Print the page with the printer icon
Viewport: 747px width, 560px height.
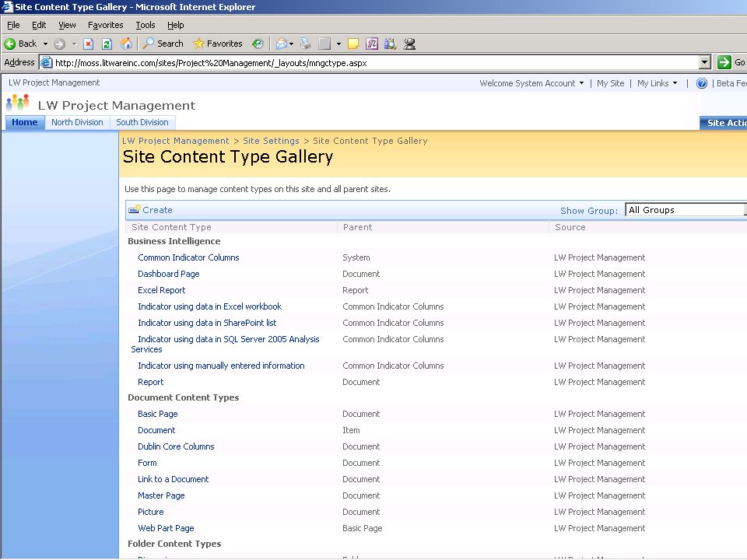[305, 44]
